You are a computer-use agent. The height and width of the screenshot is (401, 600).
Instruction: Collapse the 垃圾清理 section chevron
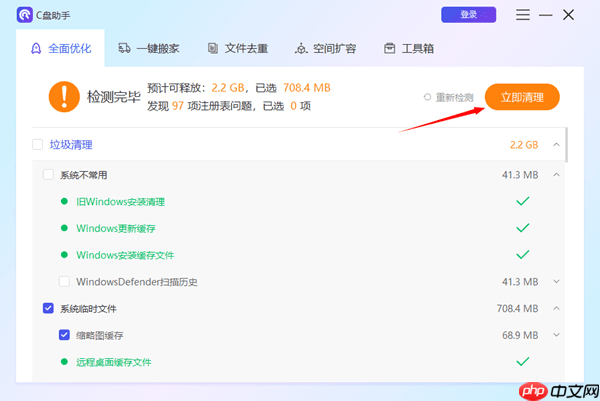point(556,145)
